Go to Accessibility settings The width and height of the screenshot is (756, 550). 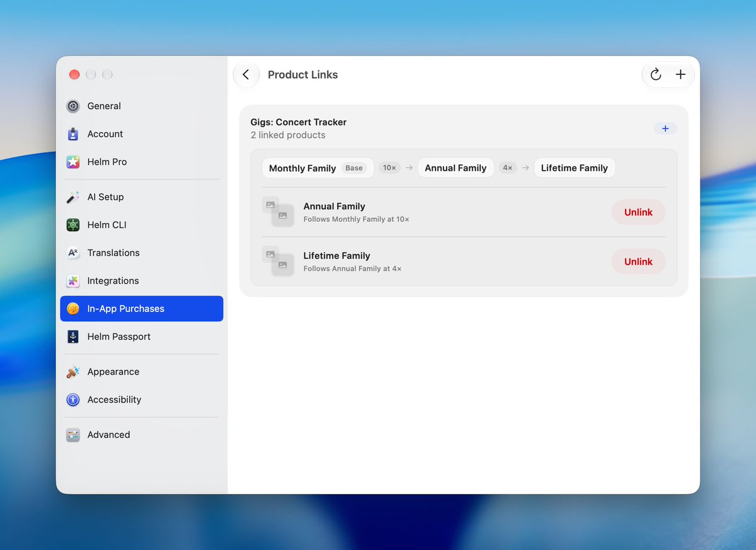(142, 399)
